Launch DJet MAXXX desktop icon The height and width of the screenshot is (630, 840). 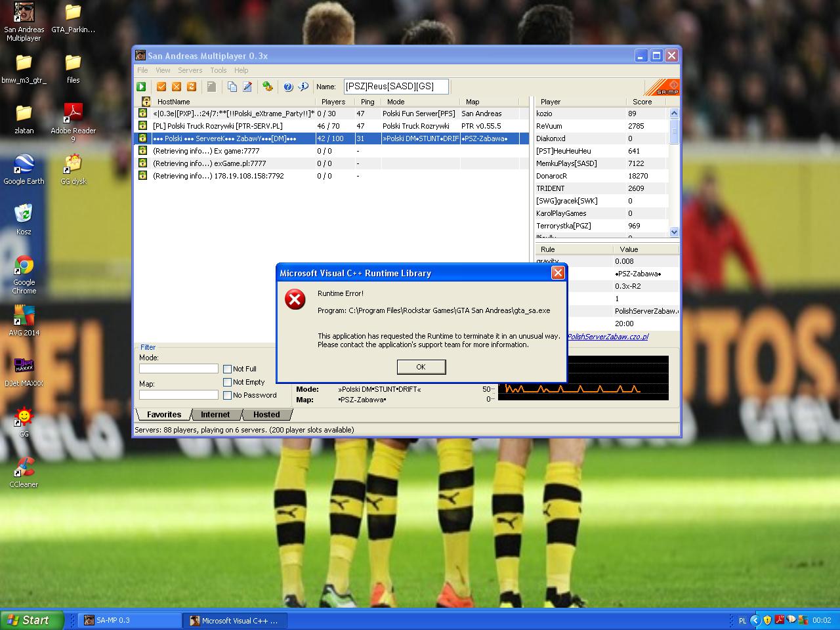pos(24,371)
